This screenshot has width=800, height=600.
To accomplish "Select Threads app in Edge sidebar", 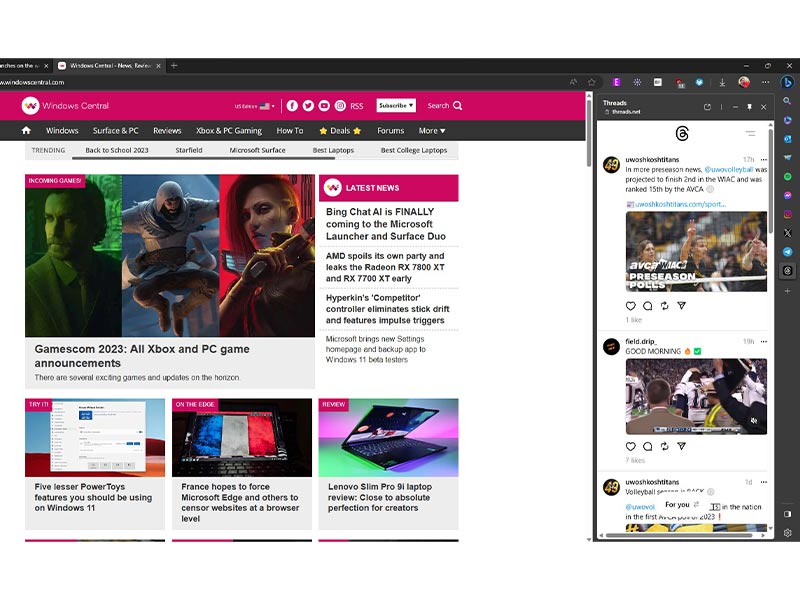I will 787,271.
